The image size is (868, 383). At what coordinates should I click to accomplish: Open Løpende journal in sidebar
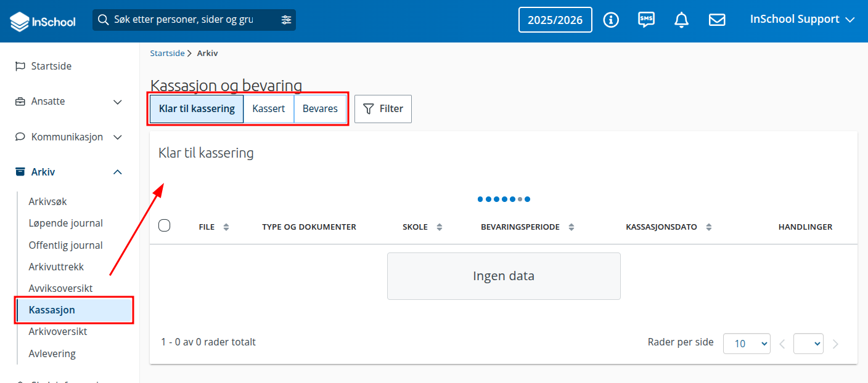(x=65, y=223)
